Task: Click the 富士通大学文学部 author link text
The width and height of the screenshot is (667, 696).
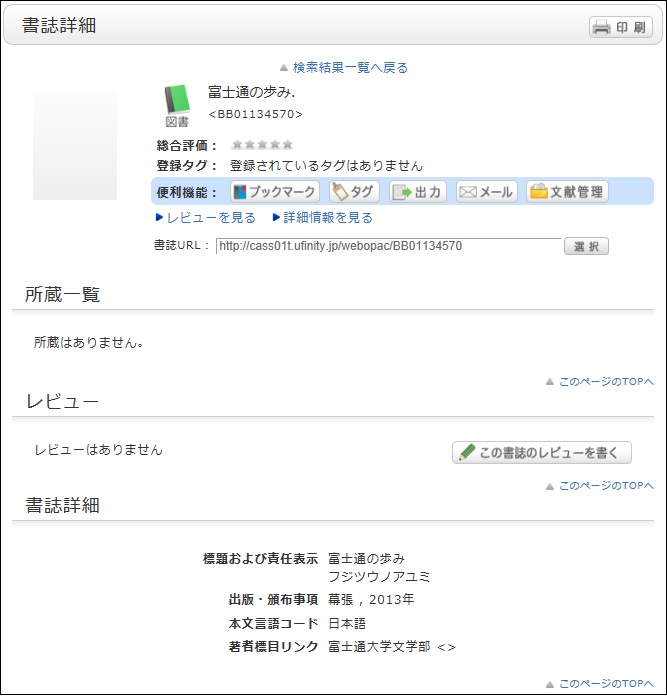Action: (x=379, y=647)
